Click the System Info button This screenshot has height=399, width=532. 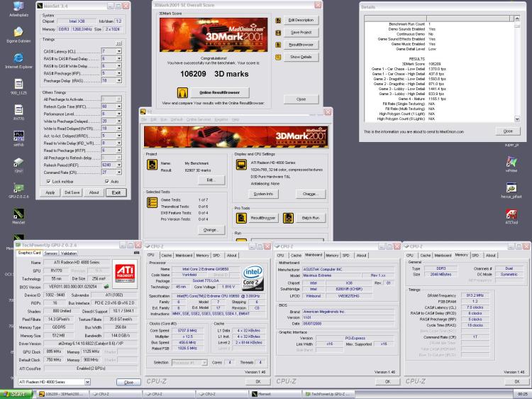click(x=262, y=193)
